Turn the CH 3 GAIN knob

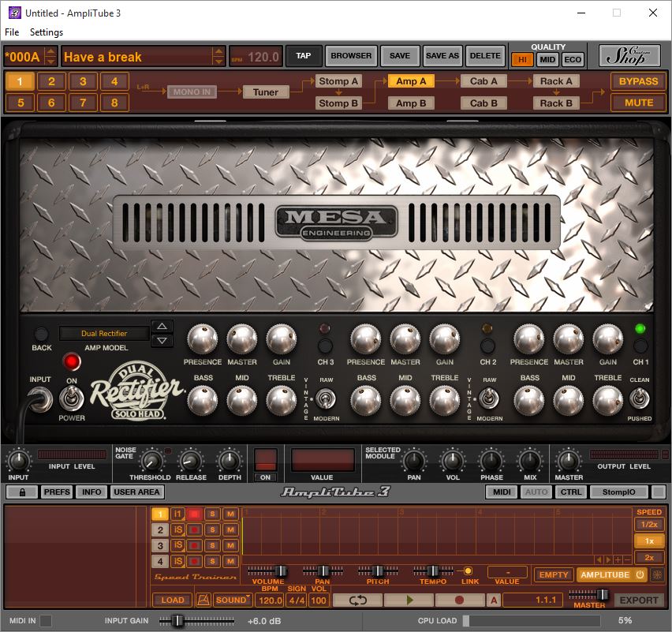click(x=282, y=339)
